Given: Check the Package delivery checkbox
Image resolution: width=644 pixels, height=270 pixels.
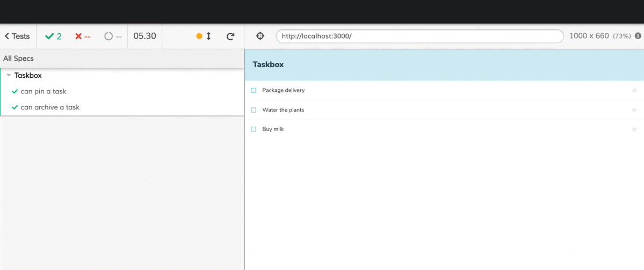Looking at the screenshot, I should 254,91.
